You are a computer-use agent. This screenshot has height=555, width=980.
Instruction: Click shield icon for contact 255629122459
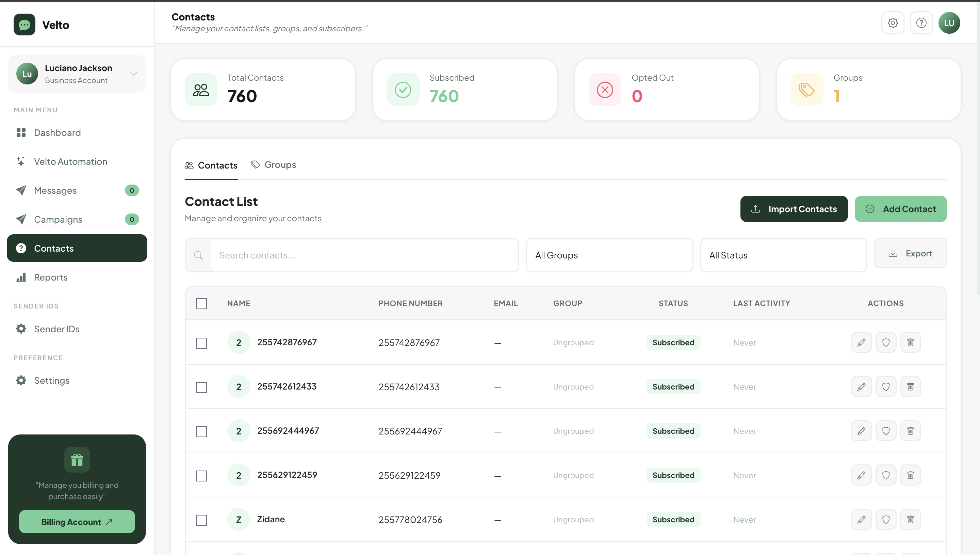coord(885,475)
